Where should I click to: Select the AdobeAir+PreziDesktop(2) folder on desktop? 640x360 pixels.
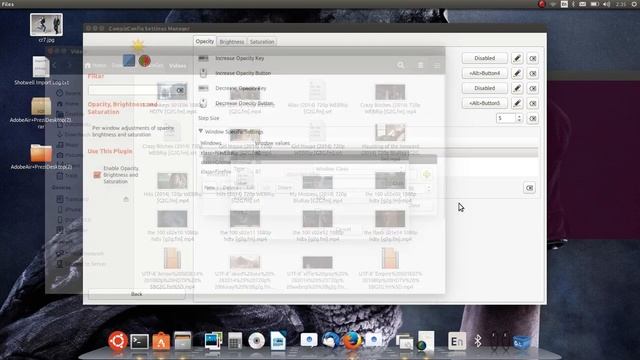(x=41, y=153)
